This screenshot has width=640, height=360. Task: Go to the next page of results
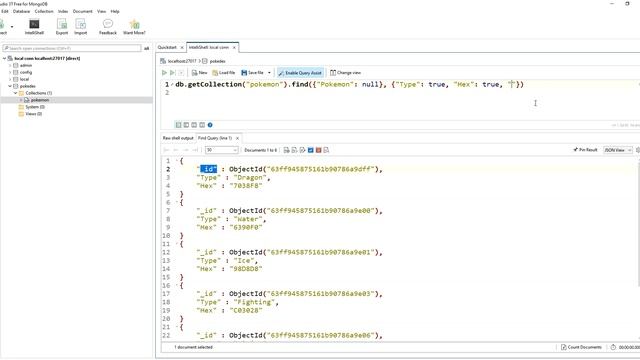(185, 150)
